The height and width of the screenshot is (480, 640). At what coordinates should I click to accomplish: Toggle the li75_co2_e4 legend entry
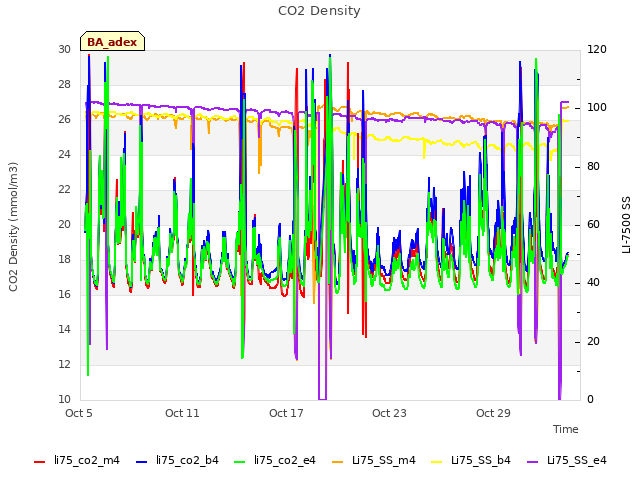tap(275, 461)
